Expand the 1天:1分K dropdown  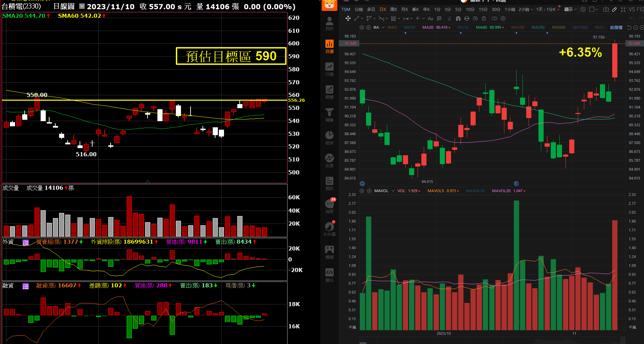tap(559, 10)
